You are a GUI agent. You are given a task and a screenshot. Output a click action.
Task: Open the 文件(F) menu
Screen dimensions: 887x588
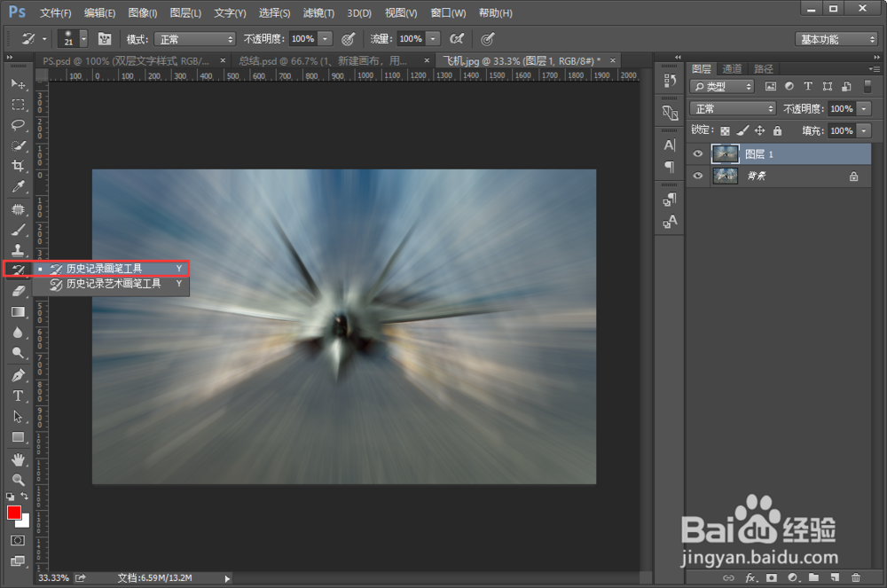(55, 13)
